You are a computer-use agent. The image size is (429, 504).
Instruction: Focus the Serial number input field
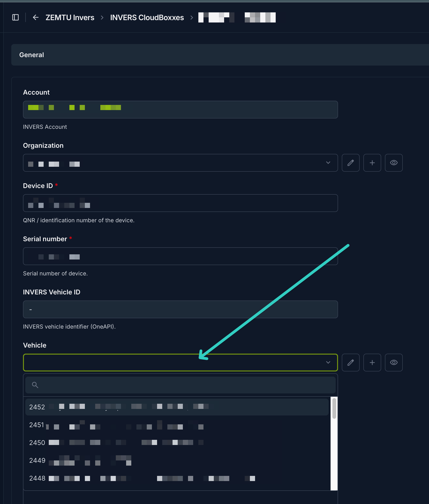coord(180,256)
